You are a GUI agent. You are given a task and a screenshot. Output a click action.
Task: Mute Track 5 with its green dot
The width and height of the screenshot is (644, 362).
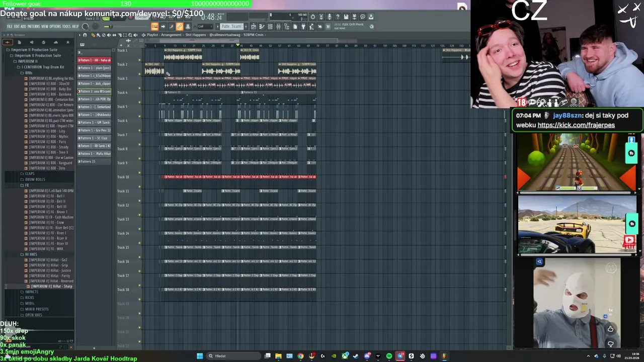point(140,116)
